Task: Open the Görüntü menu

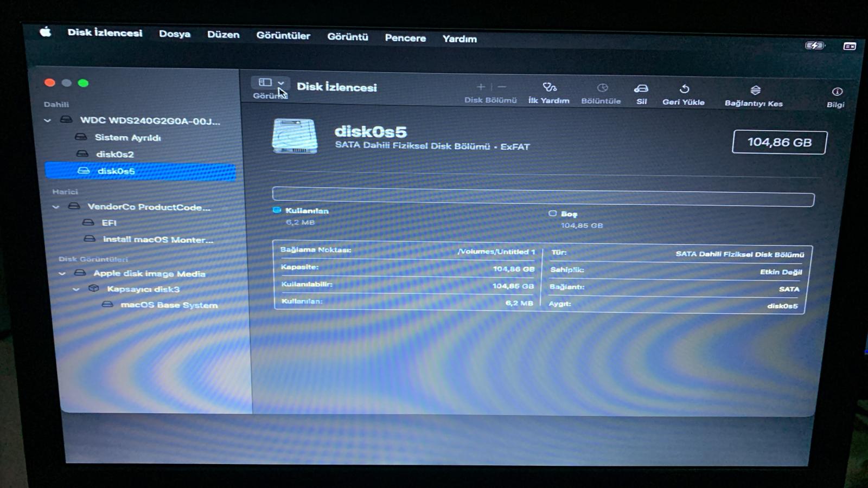Action: (x=347, y=37)
